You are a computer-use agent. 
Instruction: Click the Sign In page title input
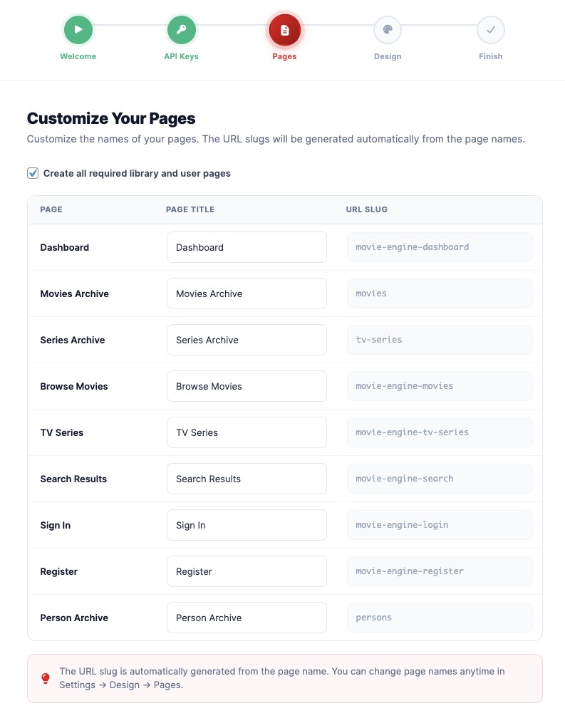coord(247,525)
